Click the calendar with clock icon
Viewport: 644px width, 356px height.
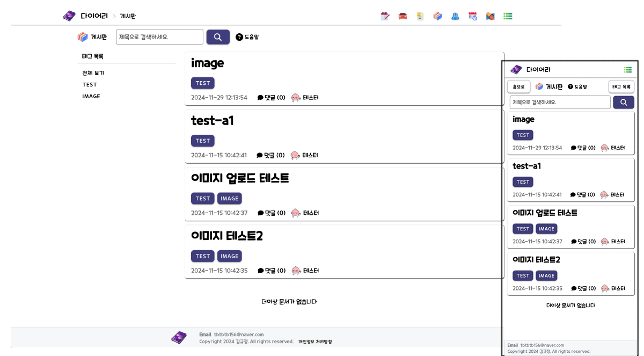[473, 16]
